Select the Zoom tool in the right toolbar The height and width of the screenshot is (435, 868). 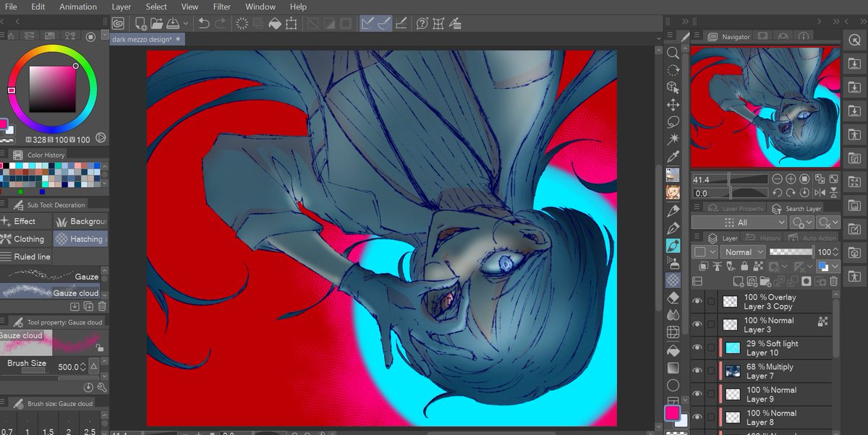point(673,53)
